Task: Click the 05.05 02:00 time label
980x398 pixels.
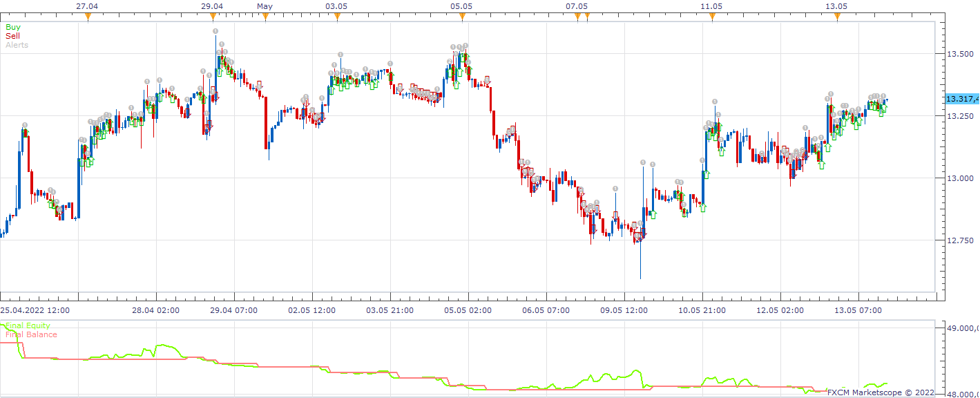Action: pyautogui.click(x=468, y=310)
